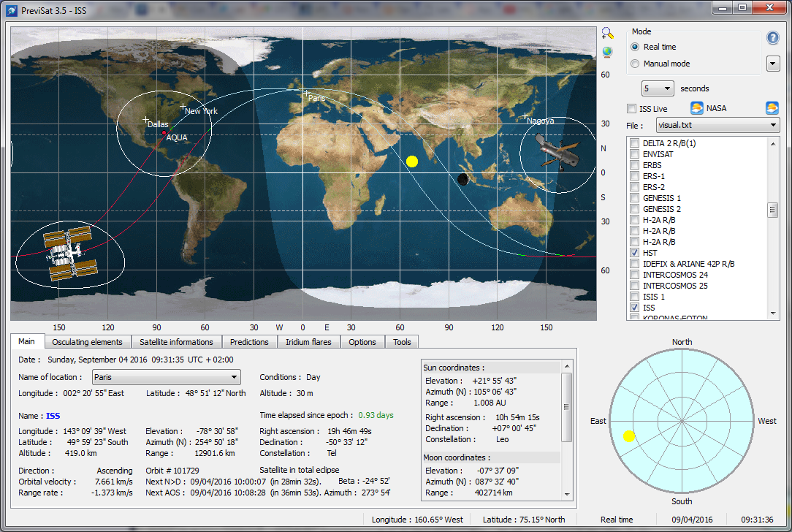Click the 09/04/2016 status bar date
The width and height of the screenshot is (792, 532).
point(692,520)
